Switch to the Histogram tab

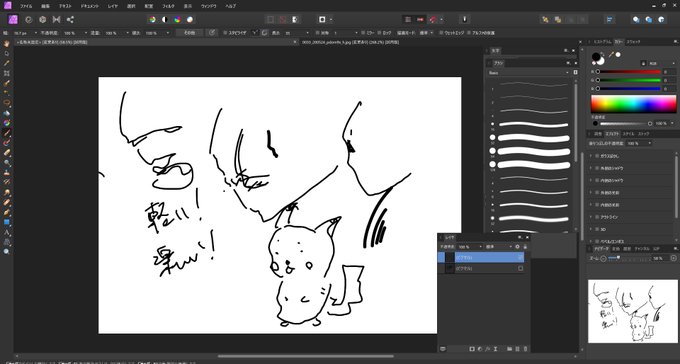pyautogui.click(x=603, y=42)
